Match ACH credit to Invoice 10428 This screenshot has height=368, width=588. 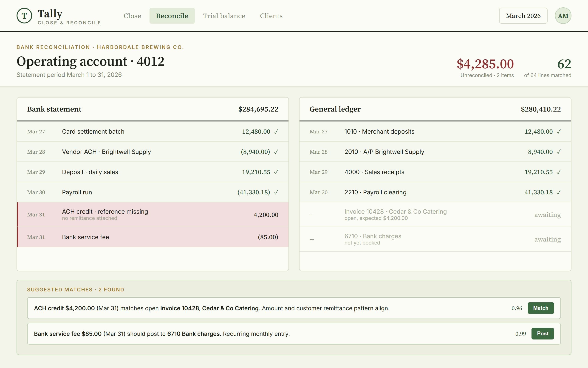[x=541, y=308]
